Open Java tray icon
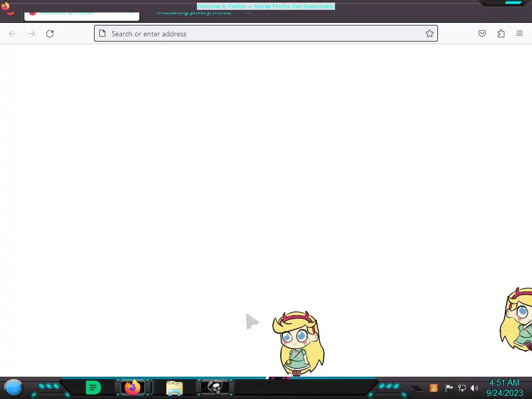Image resolution: width=532 pixels, height=399 pixels. [434, 388]
